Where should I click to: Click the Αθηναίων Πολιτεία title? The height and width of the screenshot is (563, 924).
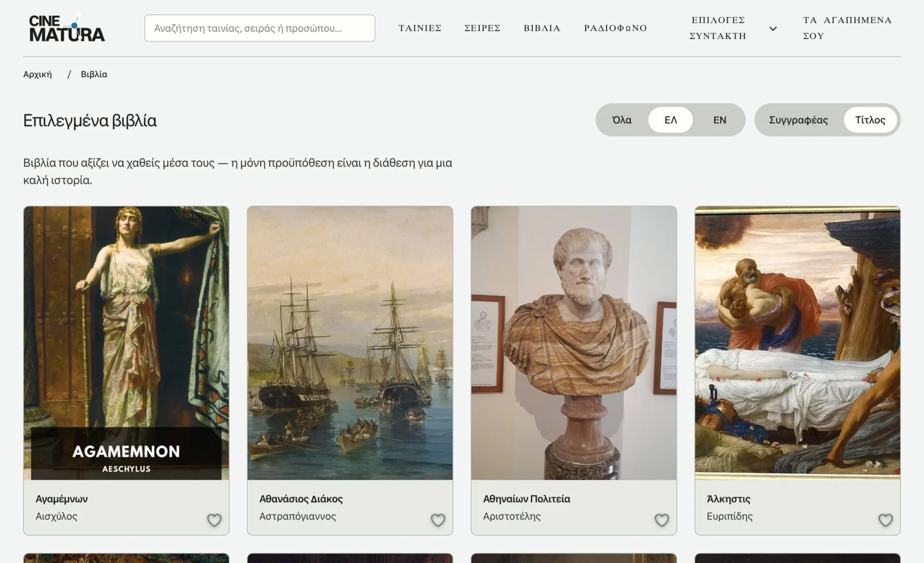(x=527, y=499)
